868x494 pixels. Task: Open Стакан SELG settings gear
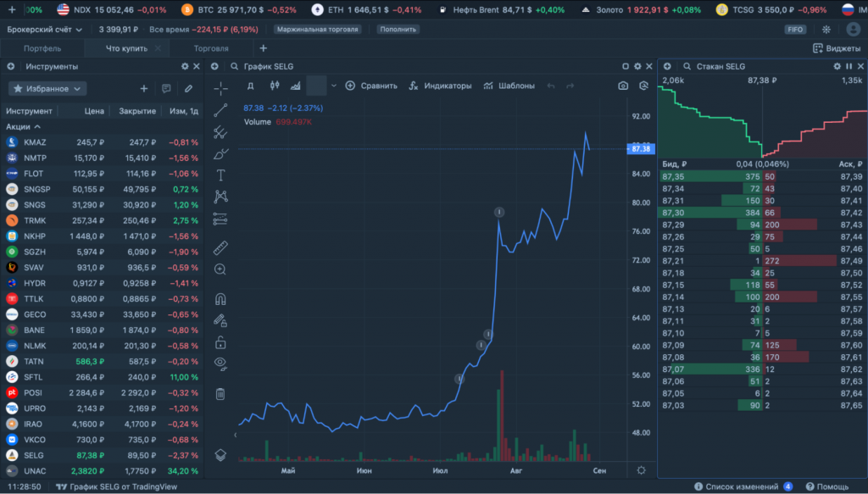pos(837,66)
